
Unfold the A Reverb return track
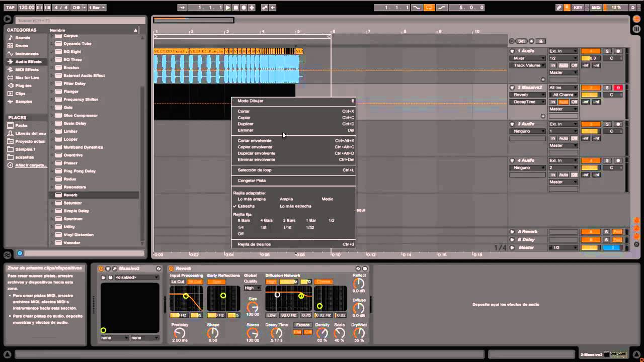[512, 232]
